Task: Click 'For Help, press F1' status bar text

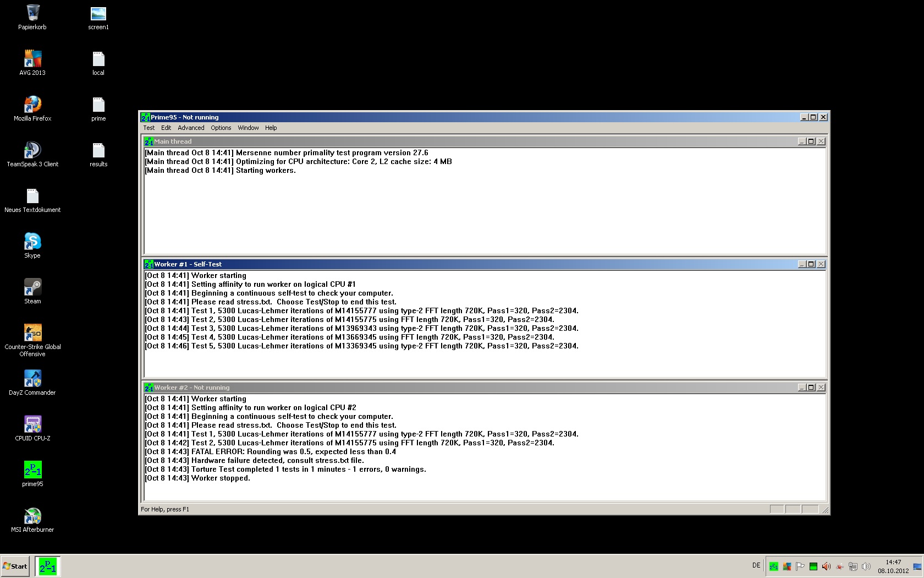Action: pos(165,509)
